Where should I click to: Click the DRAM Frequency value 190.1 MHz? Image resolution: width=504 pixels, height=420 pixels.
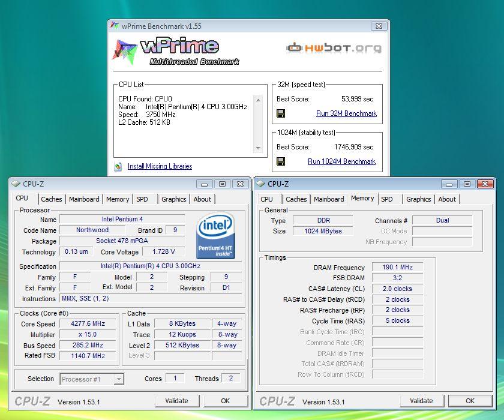pyautogui.click(x=398, y=268)
